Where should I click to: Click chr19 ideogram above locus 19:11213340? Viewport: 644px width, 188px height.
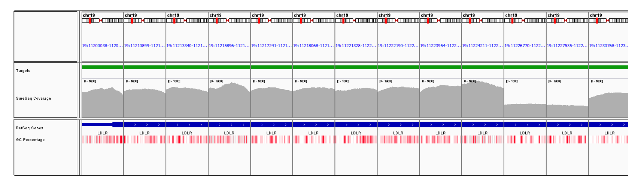tap(187, 21)
